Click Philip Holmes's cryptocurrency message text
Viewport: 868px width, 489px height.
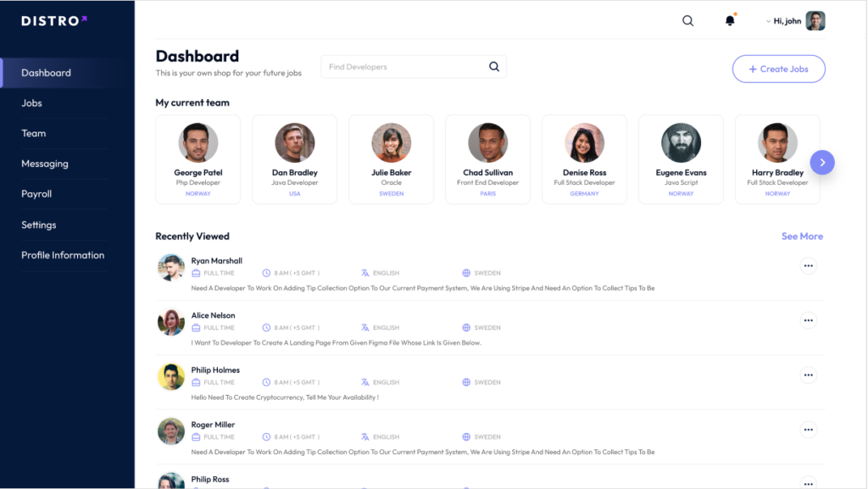(x=285, y=397)
